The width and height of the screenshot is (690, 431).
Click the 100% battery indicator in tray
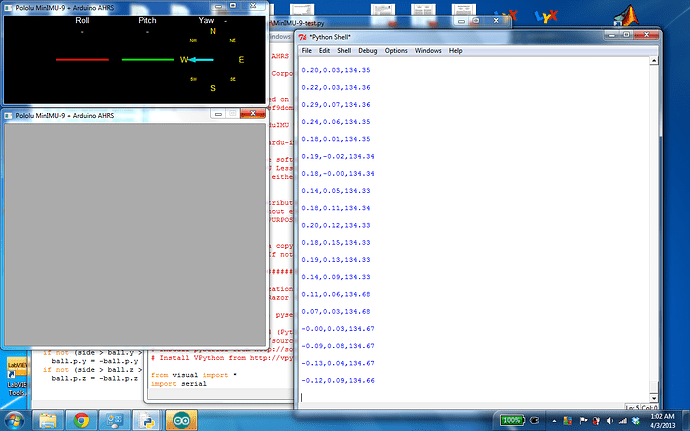pyautogui.click(x=512, y=418)
